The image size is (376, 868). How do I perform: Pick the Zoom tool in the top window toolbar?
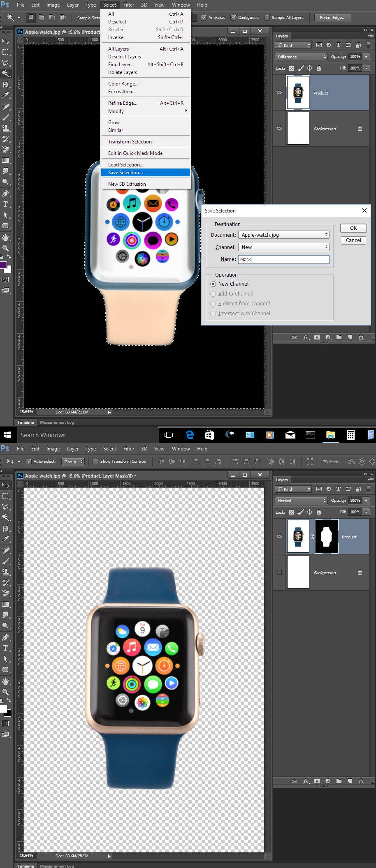[x=5, y=248]
